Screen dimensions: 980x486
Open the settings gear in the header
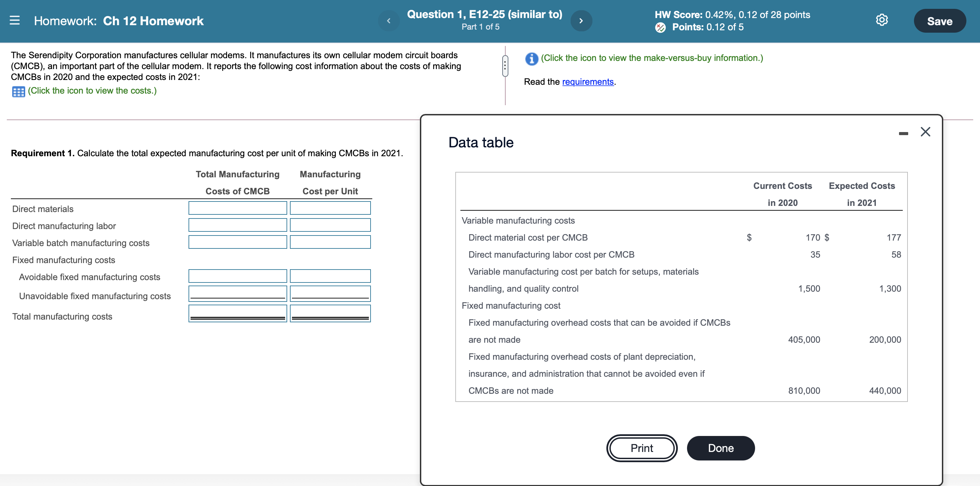881,20
